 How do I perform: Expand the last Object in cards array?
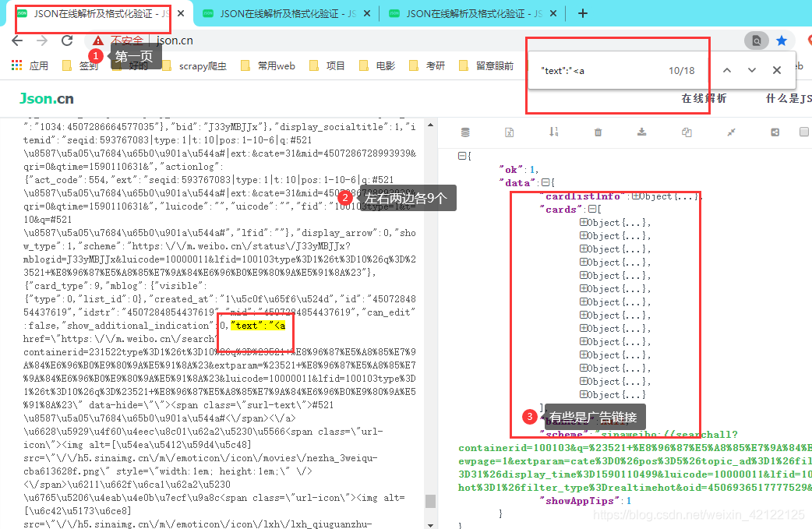point(583,395)
